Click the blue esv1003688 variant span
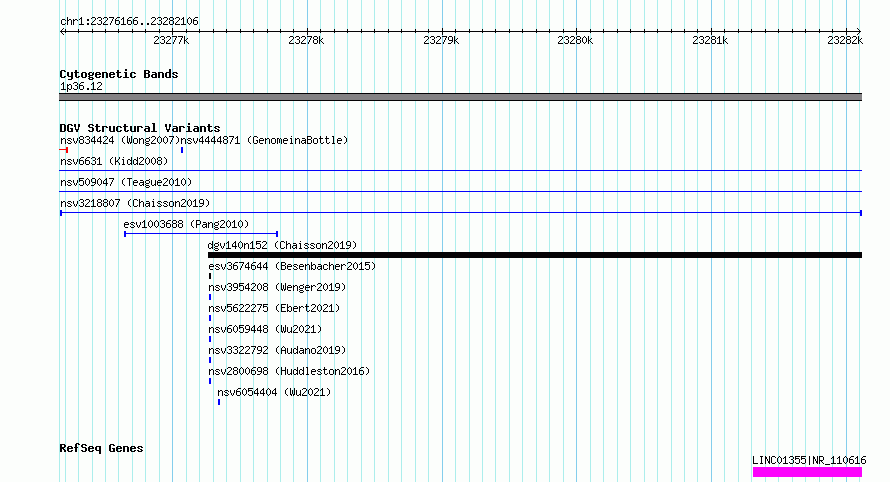The width and height of the screenshot is (890, 482). point(201,234)
